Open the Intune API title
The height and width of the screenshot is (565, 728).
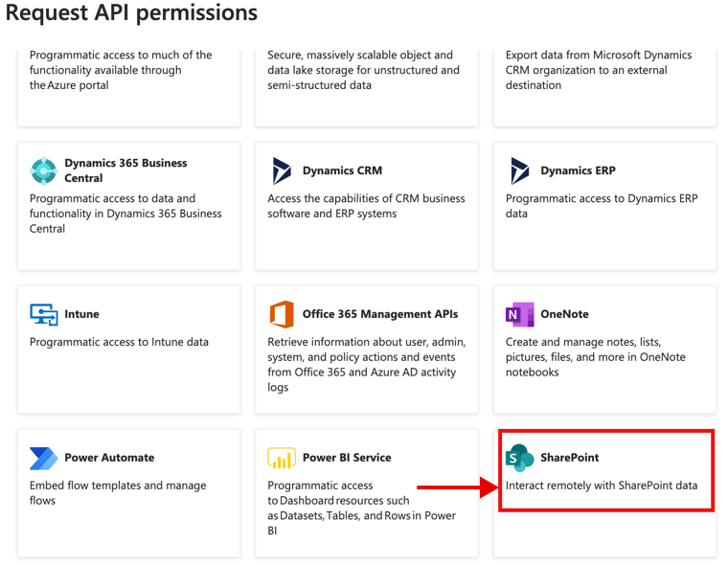coord(81,314)
